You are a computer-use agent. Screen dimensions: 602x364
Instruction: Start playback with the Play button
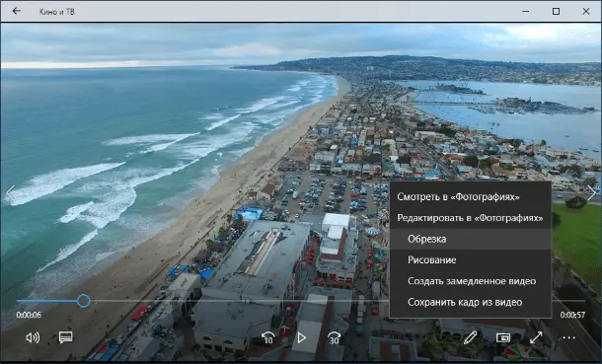[302, 337]
